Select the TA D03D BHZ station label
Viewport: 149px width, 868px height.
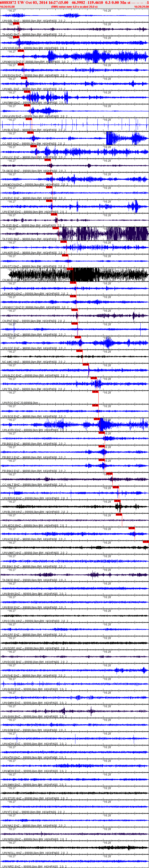34,580
